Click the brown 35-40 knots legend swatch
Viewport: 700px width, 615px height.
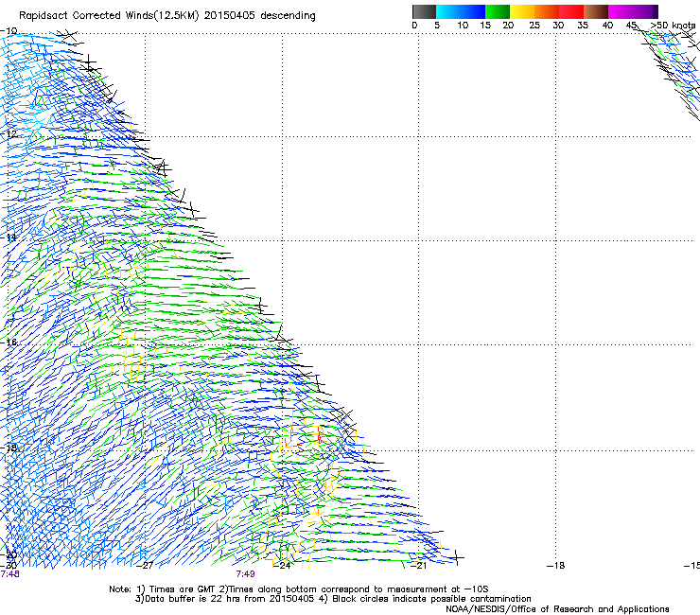[x=596, y=11]
